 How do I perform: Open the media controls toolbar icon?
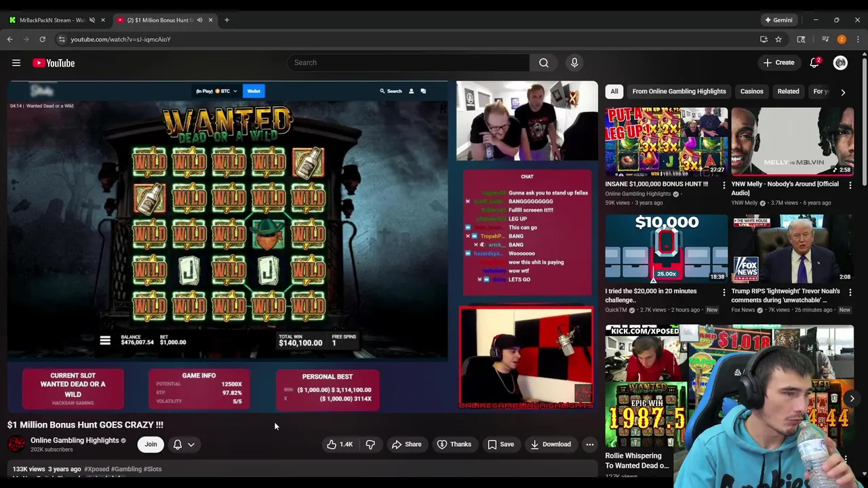coord(825,39)
